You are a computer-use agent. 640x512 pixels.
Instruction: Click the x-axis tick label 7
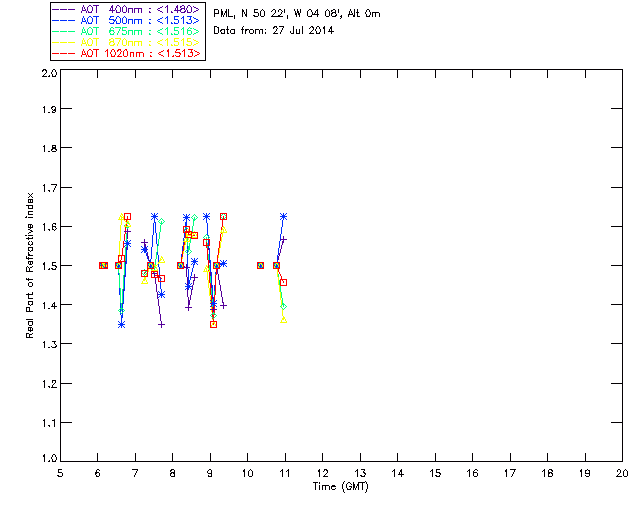(x=135, y=473)
